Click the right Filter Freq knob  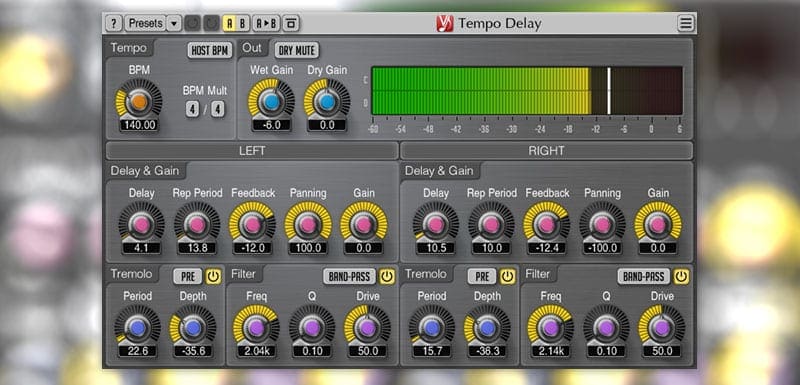pos(551,328)
